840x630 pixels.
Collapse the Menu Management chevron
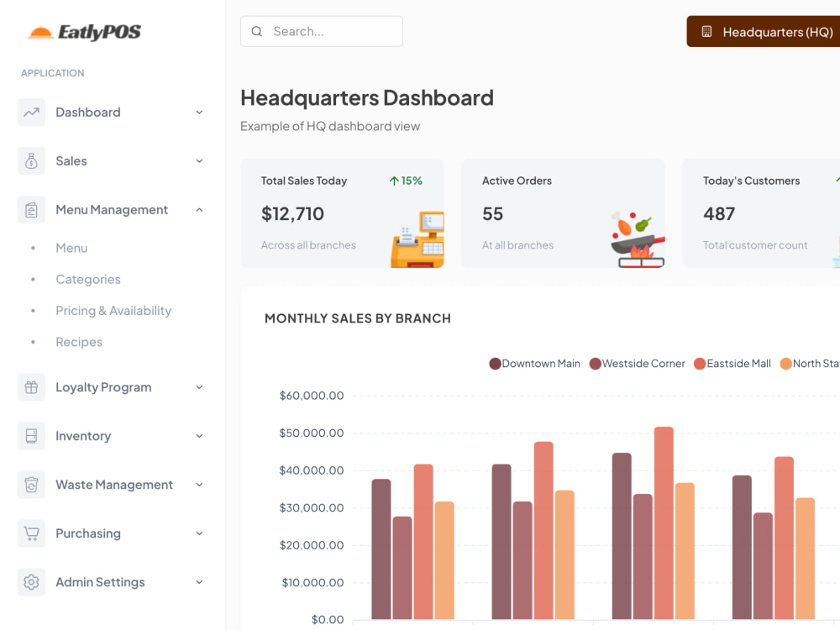[x=199, y=209]
